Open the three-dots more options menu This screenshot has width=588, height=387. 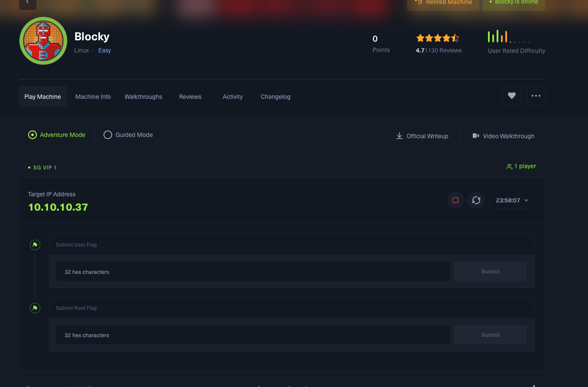click(x=536, y=96)
